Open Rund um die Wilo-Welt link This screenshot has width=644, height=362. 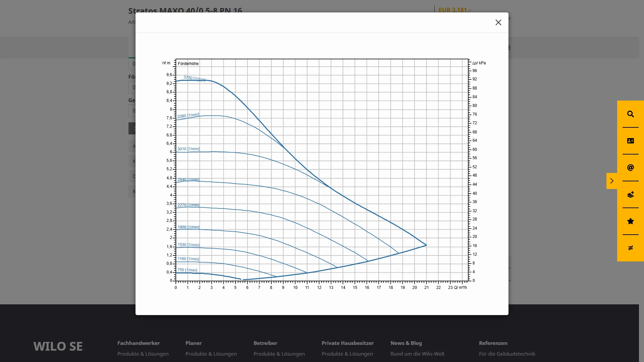(x=417, y=354)
